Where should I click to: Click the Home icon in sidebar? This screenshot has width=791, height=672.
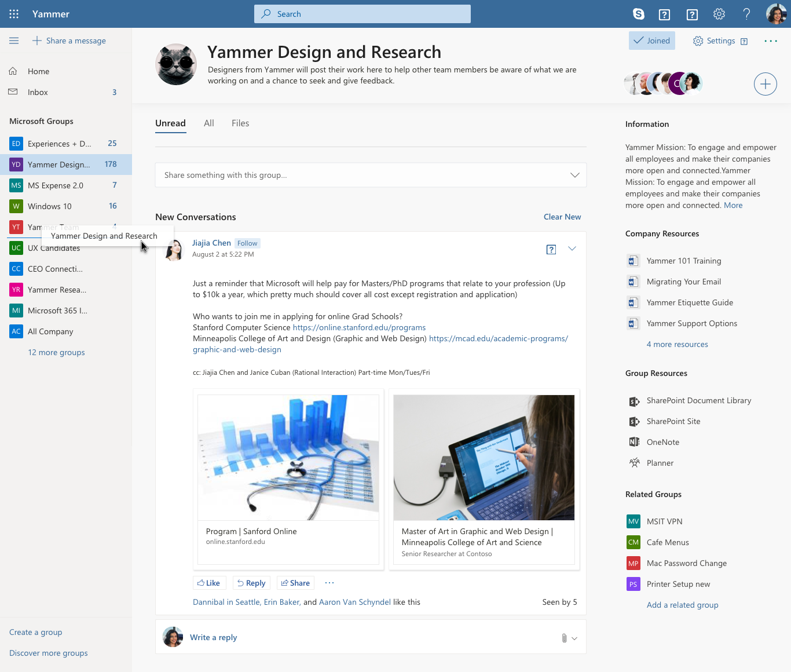coord(13,71)
